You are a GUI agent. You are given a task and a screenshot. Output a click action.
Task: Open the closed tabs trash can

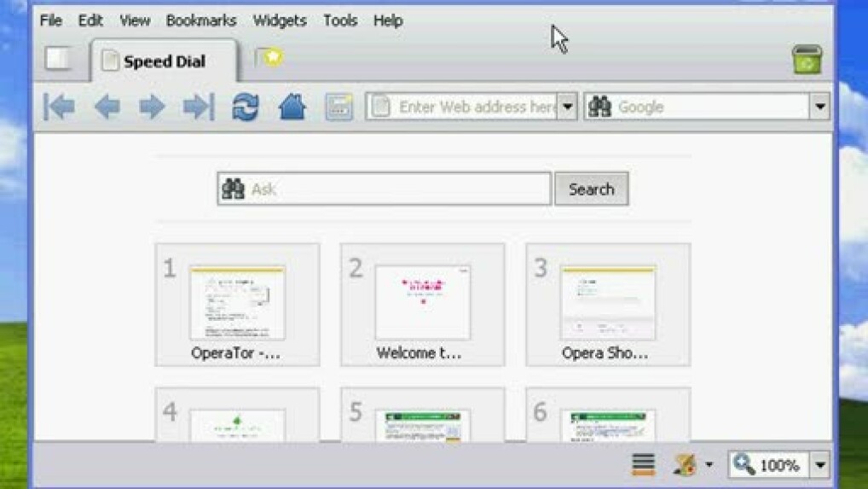click(x=806, y=60)
